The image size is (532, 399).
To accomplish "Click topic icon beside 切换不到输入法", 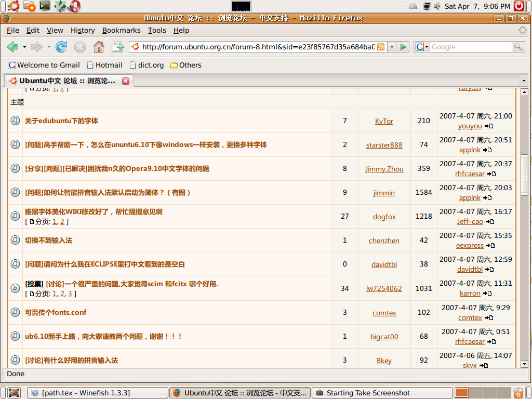I will [15, 240].
